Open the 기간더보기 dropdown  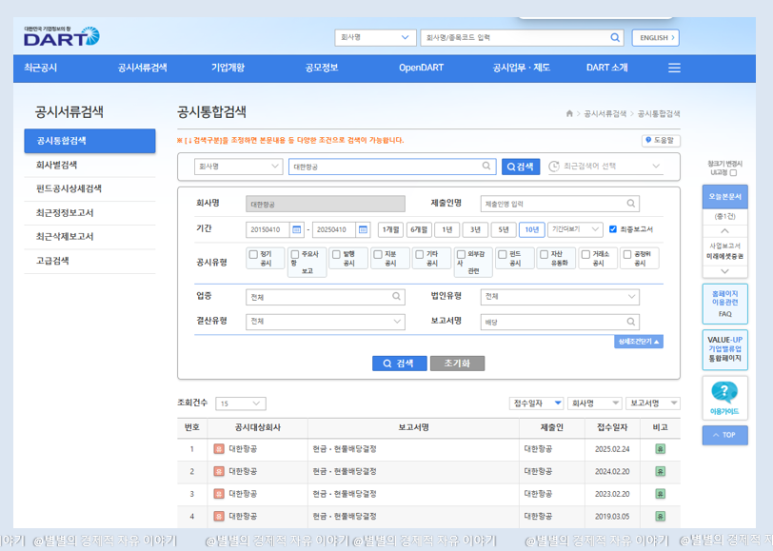(x=575, y=230)
